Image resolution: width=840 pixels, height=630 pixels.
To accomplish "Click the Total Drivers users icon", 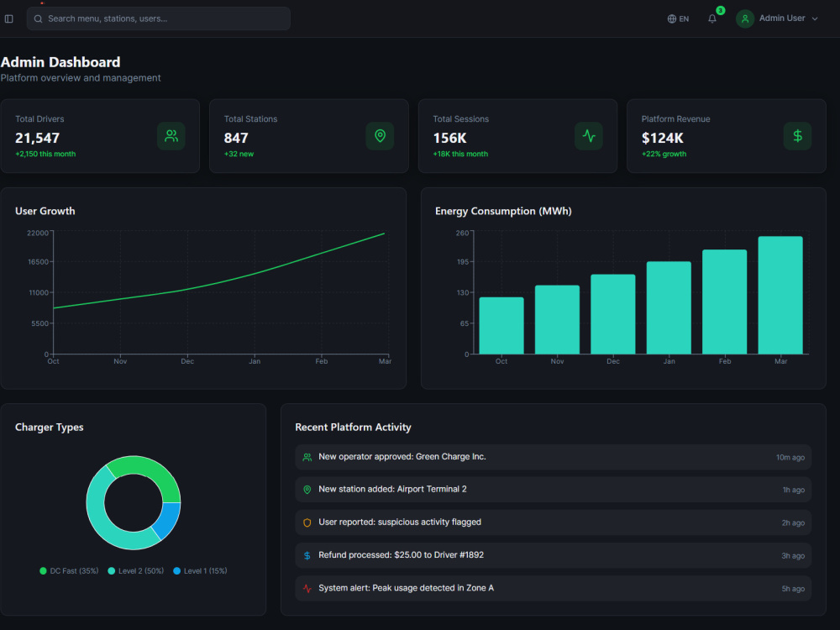I will point(171,136).
